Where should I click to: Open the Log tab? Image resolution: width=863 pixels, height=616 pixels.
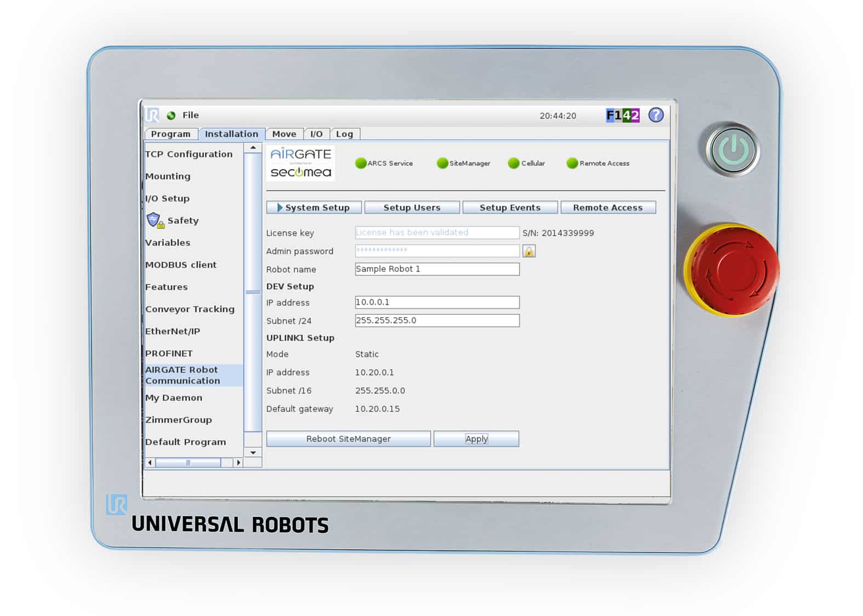click(344, 134)
